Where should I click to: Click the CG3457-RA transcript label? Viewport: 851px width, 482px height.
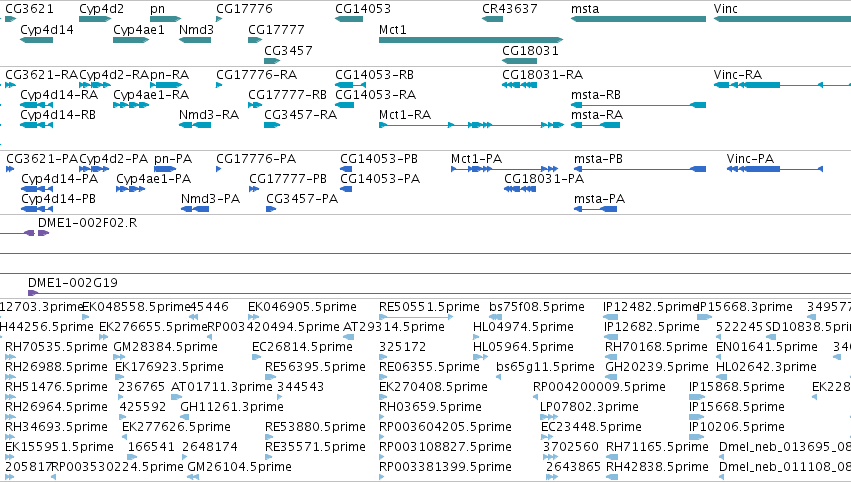[x=301, y=115]
